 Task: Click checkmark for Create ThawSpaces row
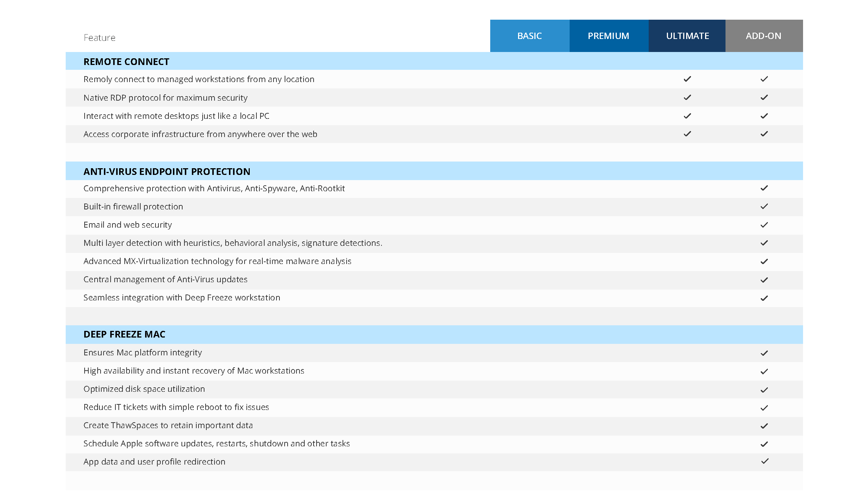(x=764, y=426)
